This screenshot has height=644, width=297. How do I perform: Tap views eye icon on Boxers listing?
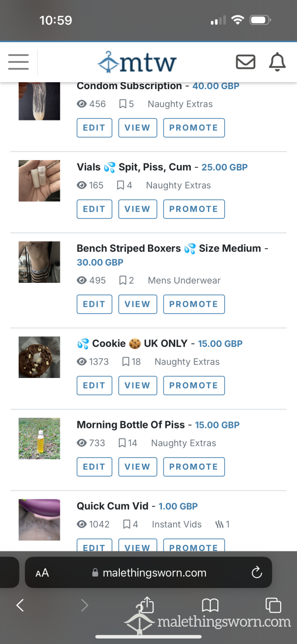coord(82,280)
